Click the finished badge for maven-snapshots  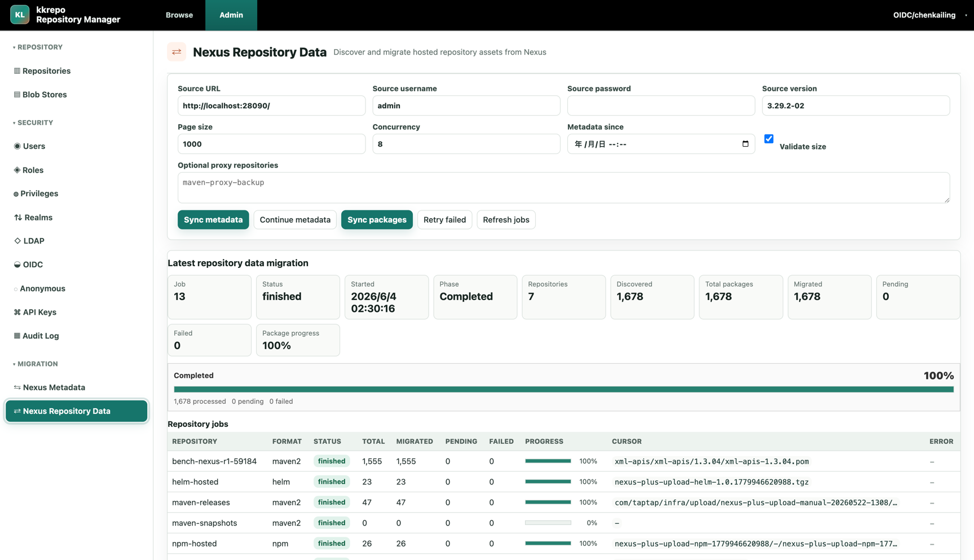(x=332, y=523)
